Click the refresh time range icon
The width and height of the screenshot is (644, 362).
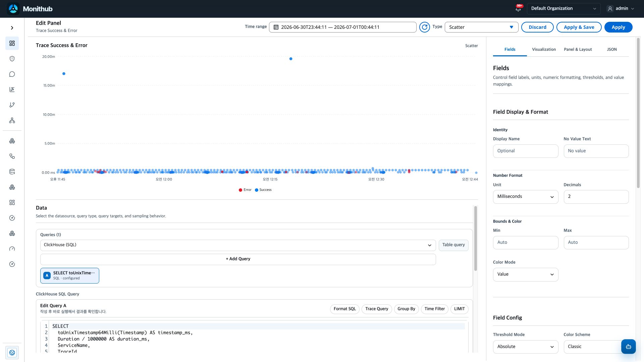click(x=424, y=27)
